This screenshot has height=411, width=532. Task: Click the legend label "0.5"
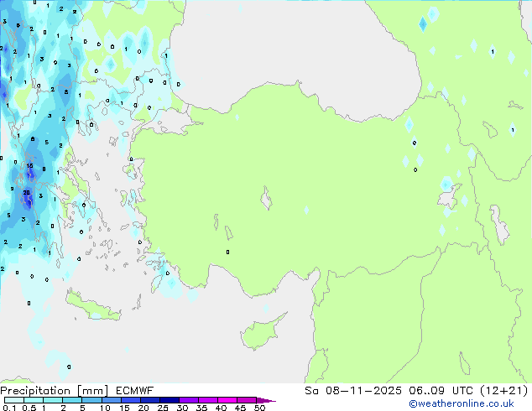click(x=29, y=408)
